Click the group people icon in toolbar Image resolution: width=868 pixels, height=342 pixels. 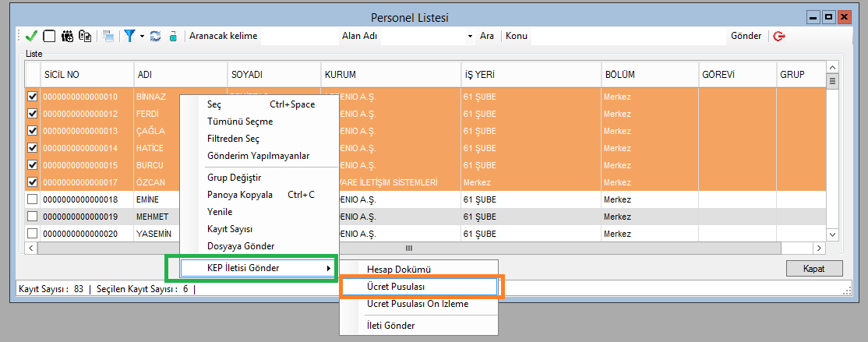tap(68, 36)
